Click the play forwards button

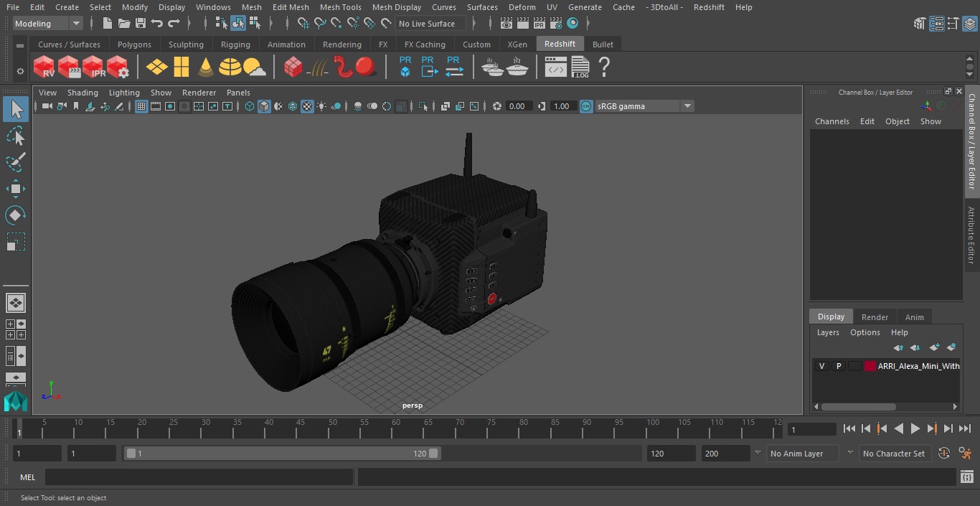pos(915,428)
